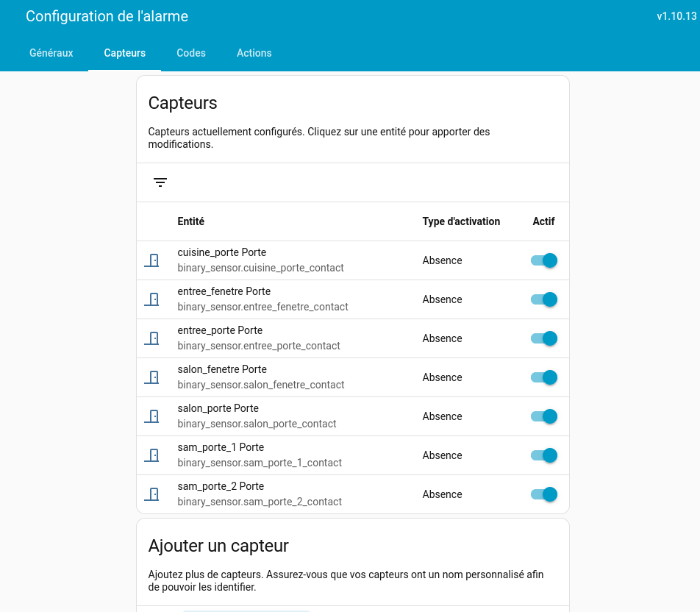Click the door icon beside sam_porte_2 Porte
The height and width of the screenshot is (612, 700).
(152, 494)
